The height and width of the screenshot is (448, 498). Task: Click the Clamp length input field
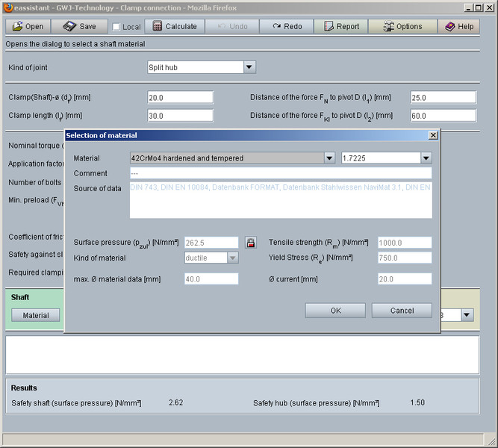(x=181, y=115)
